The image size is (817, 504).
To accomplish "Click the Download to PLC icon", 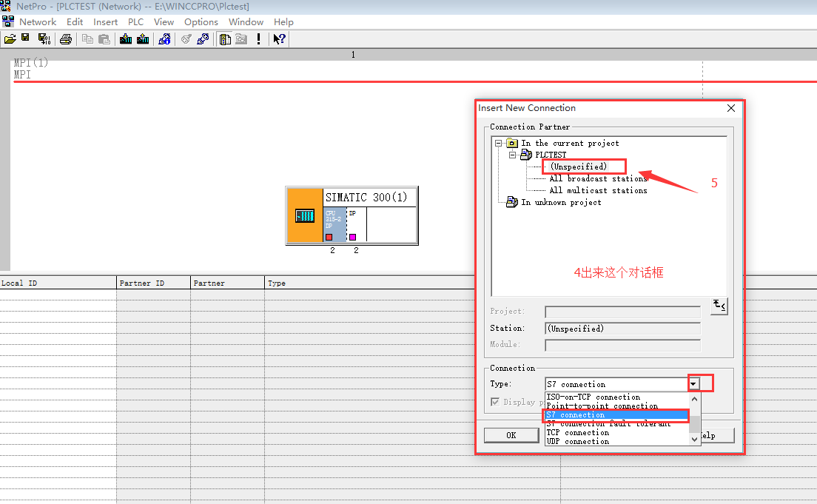I will pyautogui.click(x=126, y=39).
